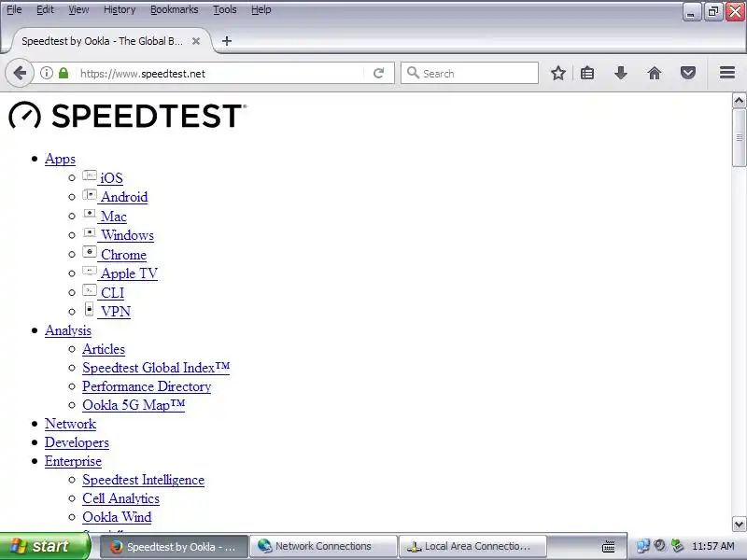Image resolution: width=747 pixels, height=560 pixels.
Task: Follow the Network link
Action: point(71,424)
